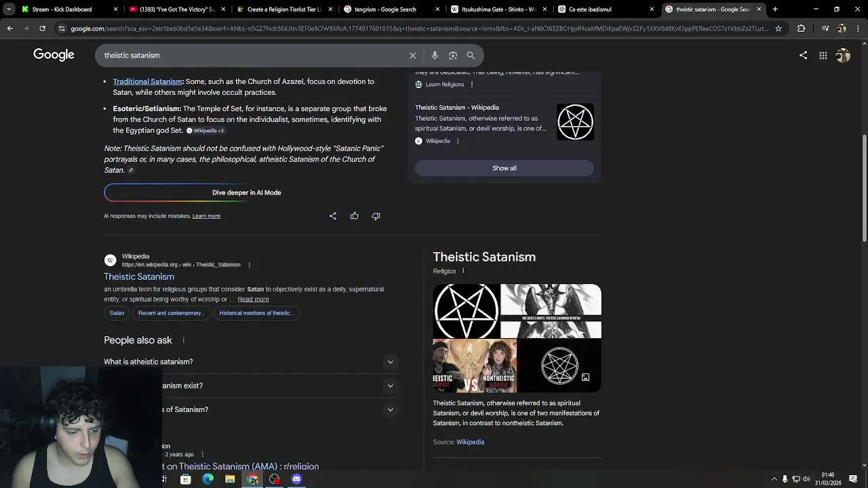Open Discord from the taskbar
868x488 pixels.
(296, 479)
